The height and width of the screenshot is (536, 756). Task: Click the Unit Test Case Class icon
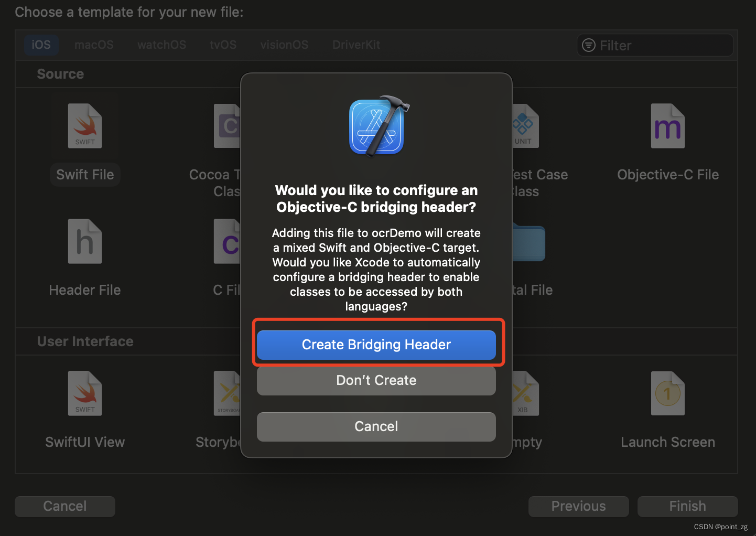(x=526, y=126)
